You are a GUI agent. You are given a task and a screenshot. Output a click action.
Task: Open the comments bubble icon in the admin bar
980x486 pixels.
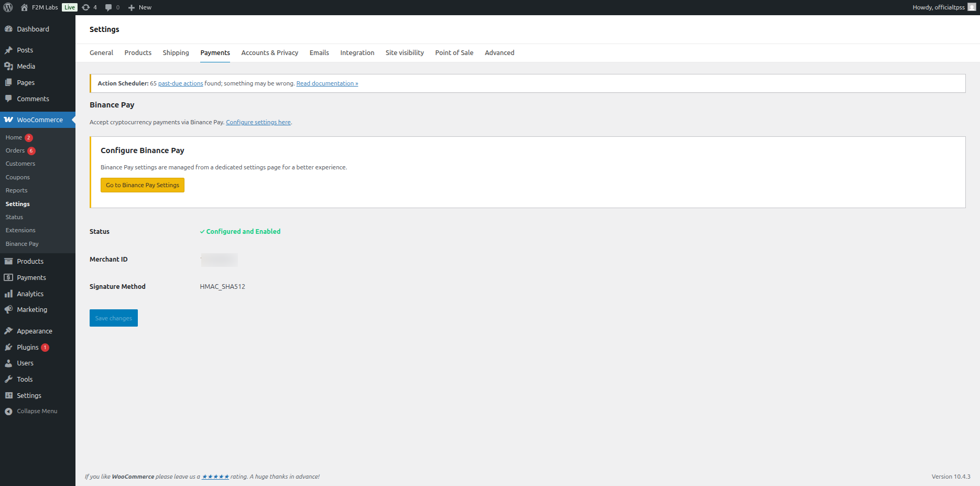[x=108, y=7]
